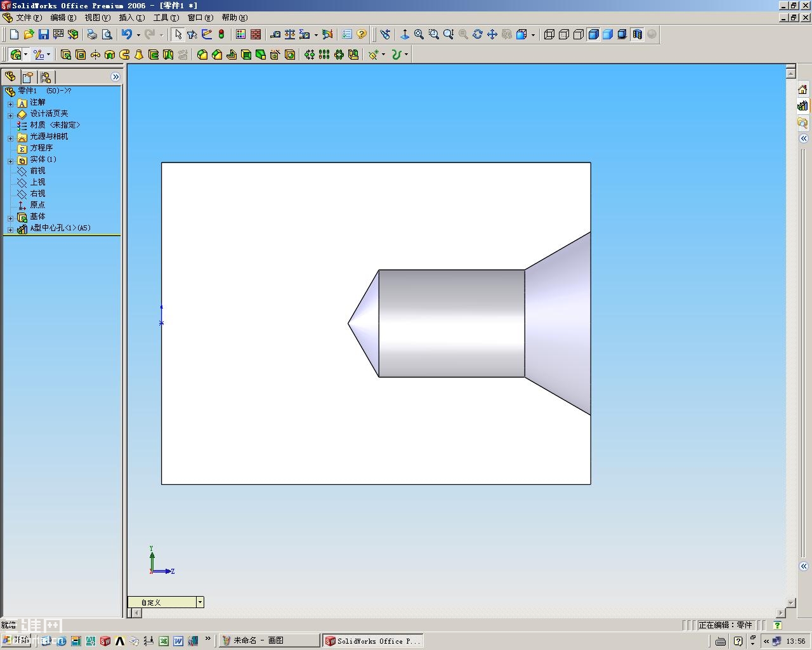
Task: Open the 工具(T) menu
Action: coord(166,18)
